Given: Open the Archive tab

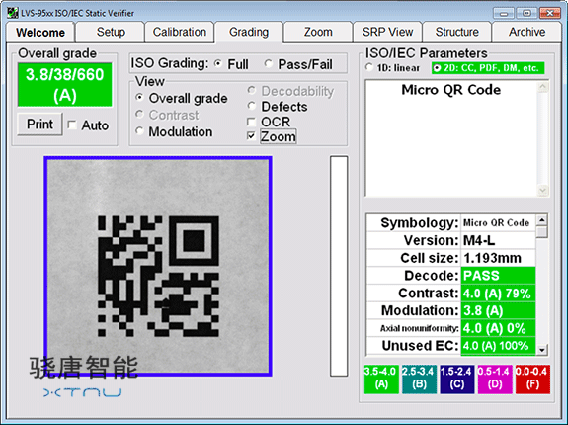Looking at the screenshot, I should tap(527, 32).
